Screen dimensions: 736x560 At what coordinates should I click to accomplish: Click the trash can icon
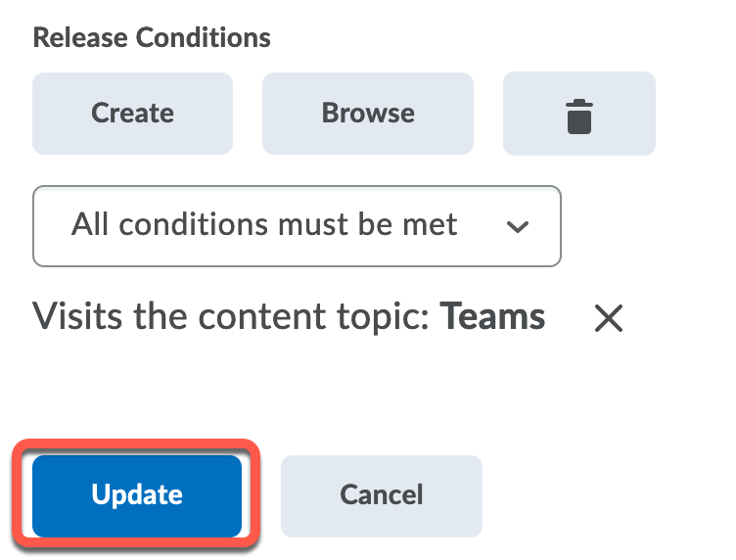click(578, 114)
